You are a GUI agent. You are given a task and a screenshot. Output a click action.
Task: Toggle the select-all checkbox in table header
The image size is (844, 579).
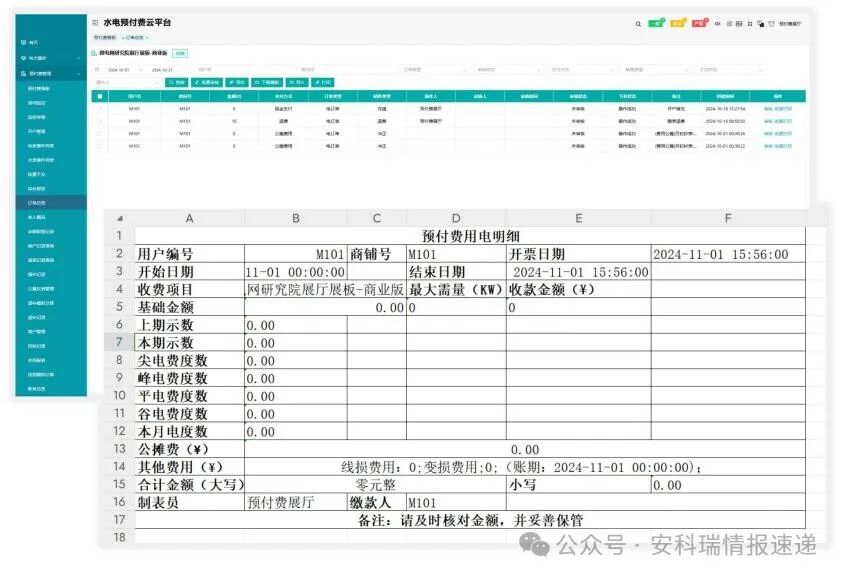(x=100, y=96)
